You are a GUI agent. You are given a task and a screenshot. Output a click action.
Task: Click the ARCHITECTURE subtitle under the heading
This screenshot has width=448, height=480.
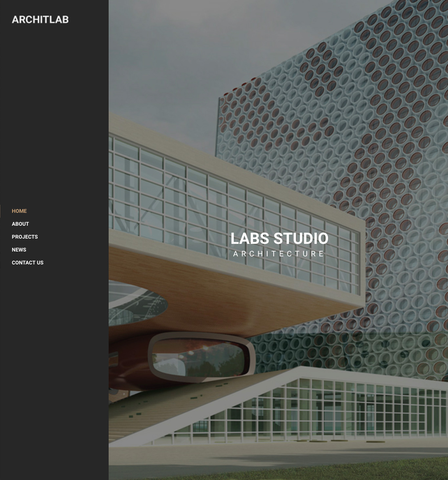279,254
